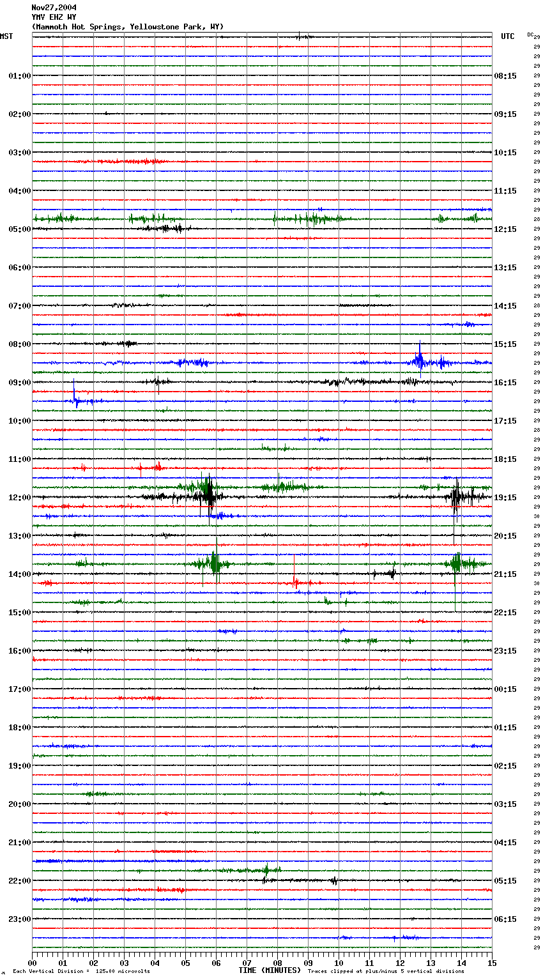Click the Mammoth Hot Springs location title
543x980 pixels.
pos(128,27)
